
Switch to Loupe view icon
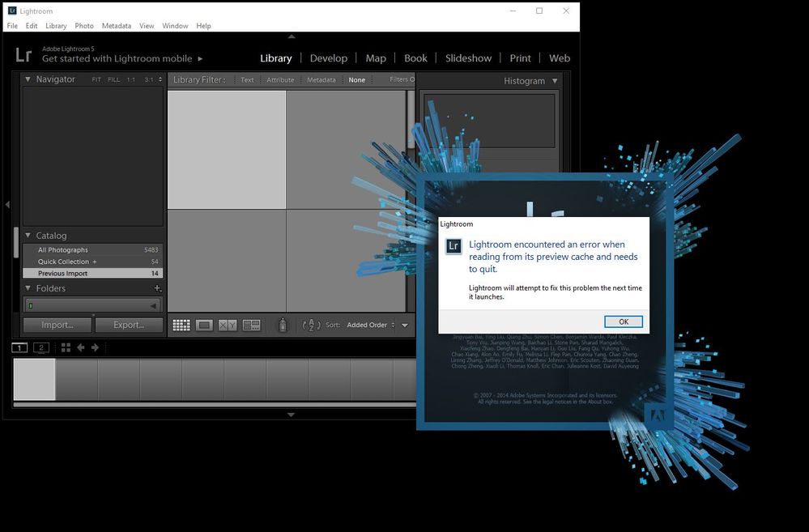(x=204, y=325)
